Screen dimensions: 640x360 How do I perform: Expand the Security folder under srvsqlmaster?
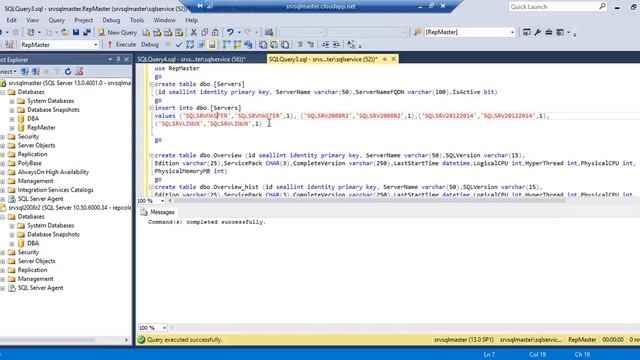pyautogui.click(x=3, y=137)
